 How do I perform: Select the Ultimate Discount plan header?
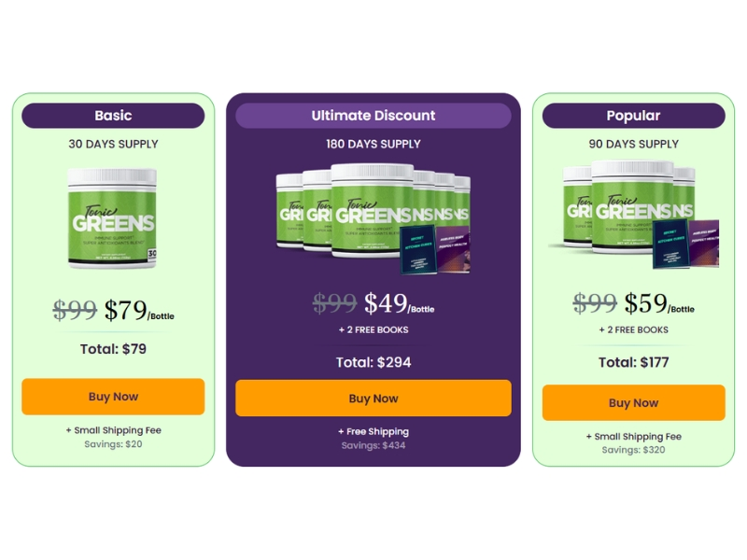[373, 116]
